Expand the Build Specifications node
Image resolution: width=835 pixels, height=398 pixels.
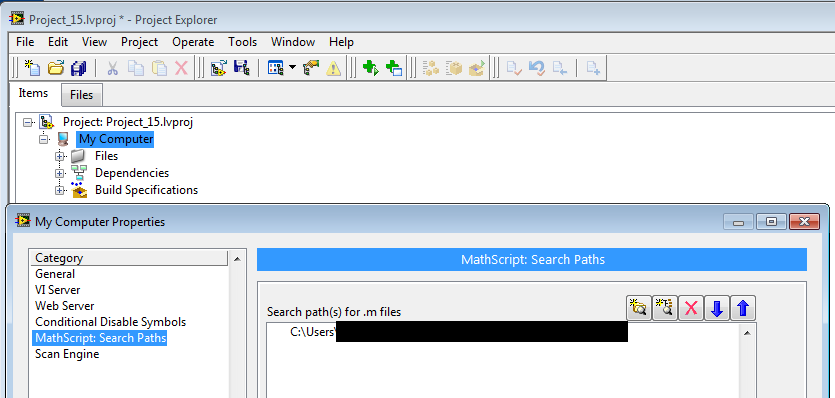60,190
